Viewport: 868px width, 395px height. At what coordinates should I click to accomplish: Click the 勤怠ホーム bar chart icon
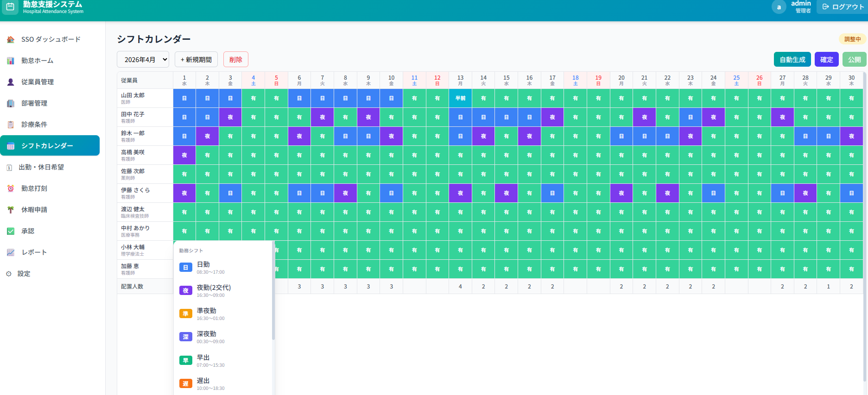(x=11, y=61)
